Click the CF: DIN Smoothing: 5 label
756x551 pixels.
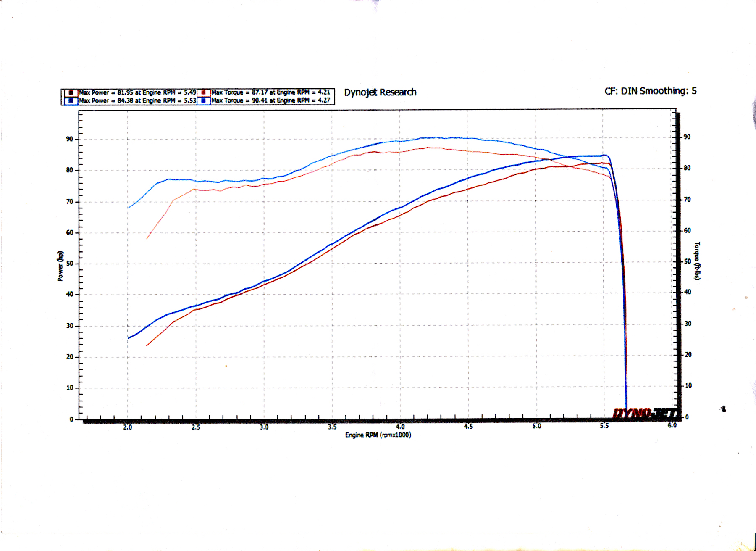coord(650,91)
